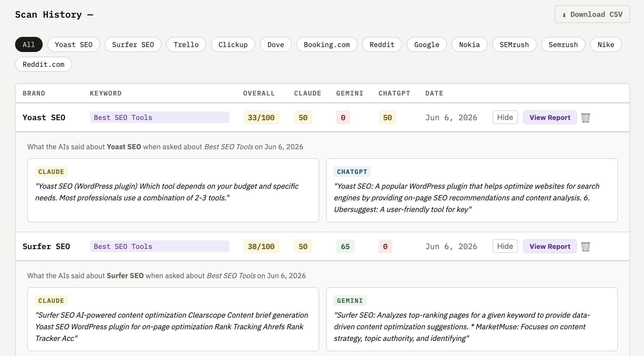Click the GEMINI label in Surfer responses
644x356 pixels.
(x=350, y=301)
